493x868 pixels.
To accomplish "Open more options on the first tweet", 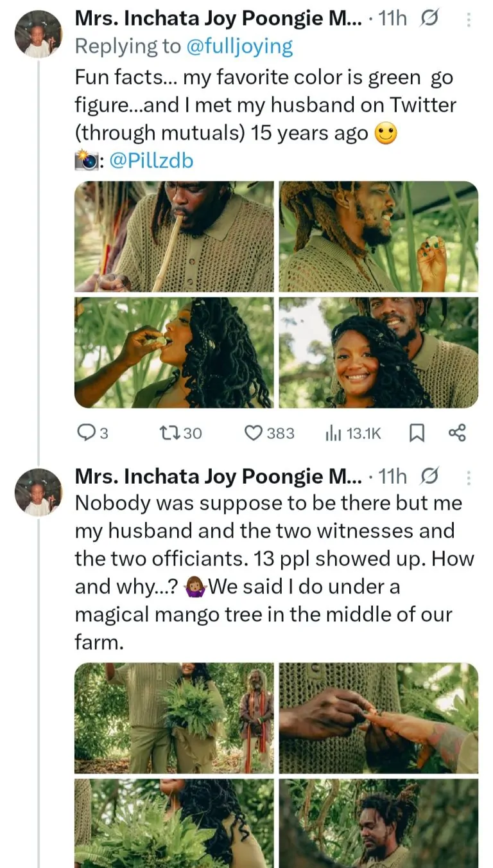I will coord(469,21).
